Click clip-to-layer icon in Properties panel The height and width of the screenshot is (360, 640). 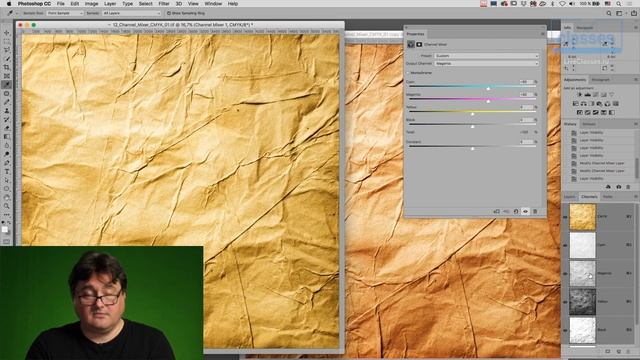click(x=496, y=211)
